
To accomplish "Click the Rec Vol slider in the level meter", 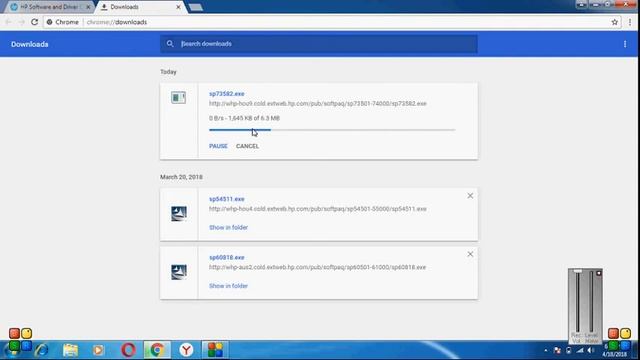I will (x=577, y=302).
